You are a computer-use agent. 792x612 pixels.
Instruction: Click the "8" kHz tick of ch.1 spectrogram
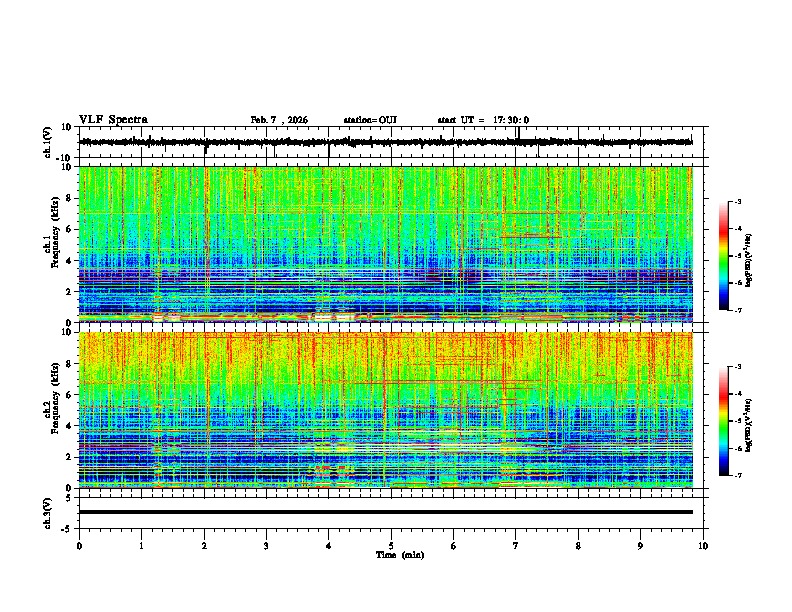tap(69, 198)
